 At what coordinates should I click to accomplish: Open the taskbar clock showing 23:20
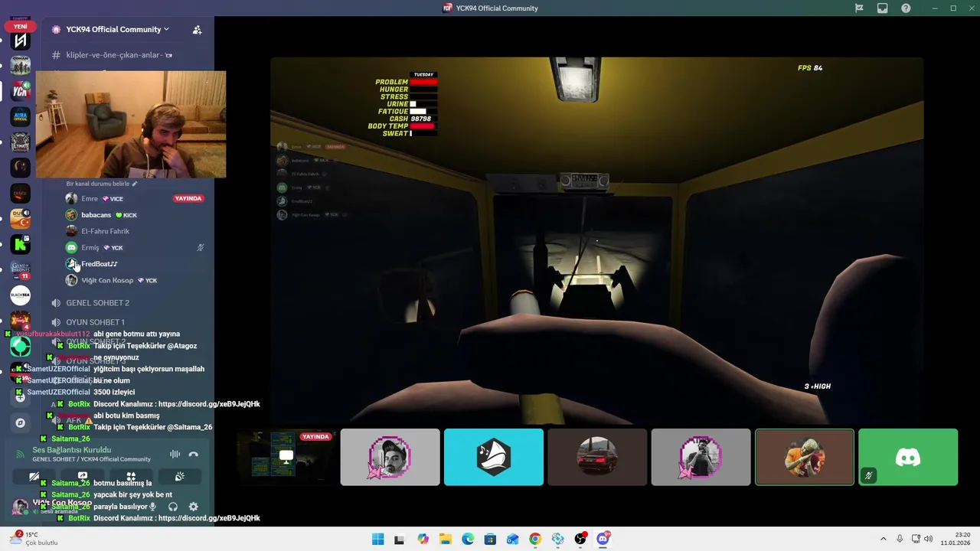click(x=956, y=539)
